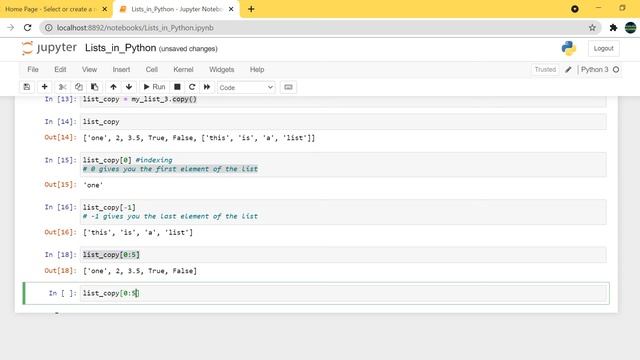The image size is (640, 360).
Task: Reload the page
Action: (27, 28)
